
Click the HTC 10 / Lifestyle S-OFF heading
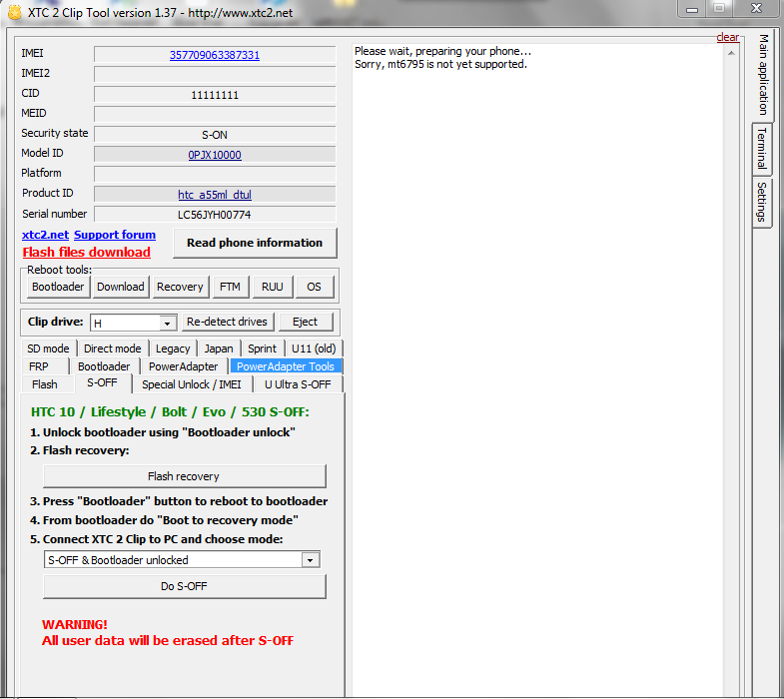170,412
